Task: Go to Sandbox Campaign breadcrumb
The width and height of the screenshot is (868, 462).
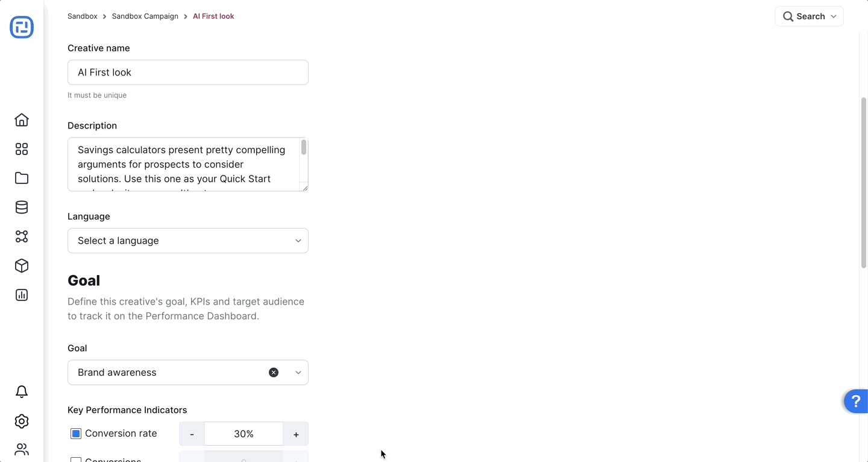Action: 145,16
